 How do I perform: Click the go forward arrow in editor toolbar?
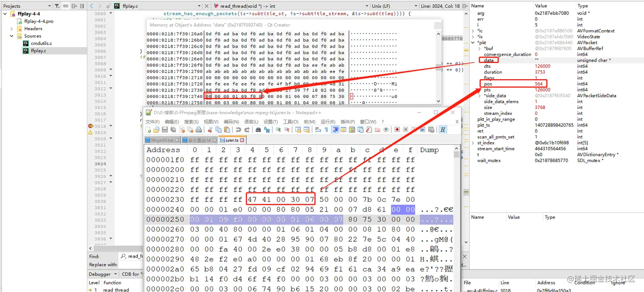(100, 6)
